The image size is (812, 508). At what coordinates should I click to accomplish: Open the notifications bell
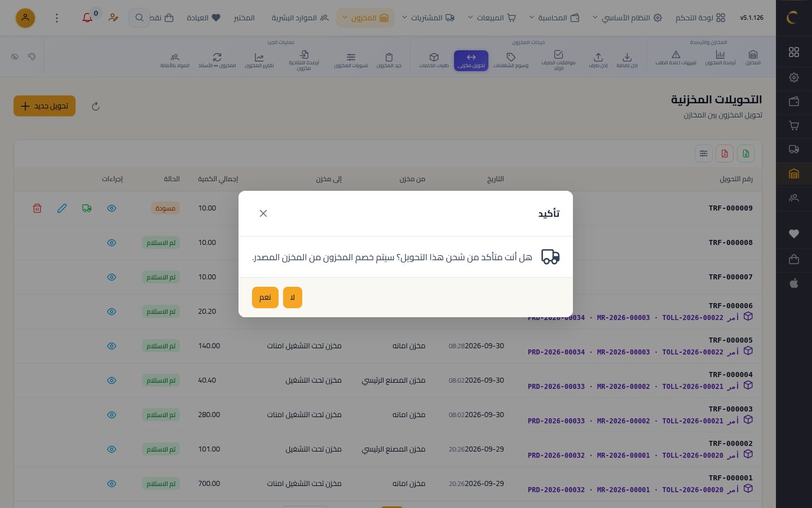pyautogui.click(x=87, y=18)
